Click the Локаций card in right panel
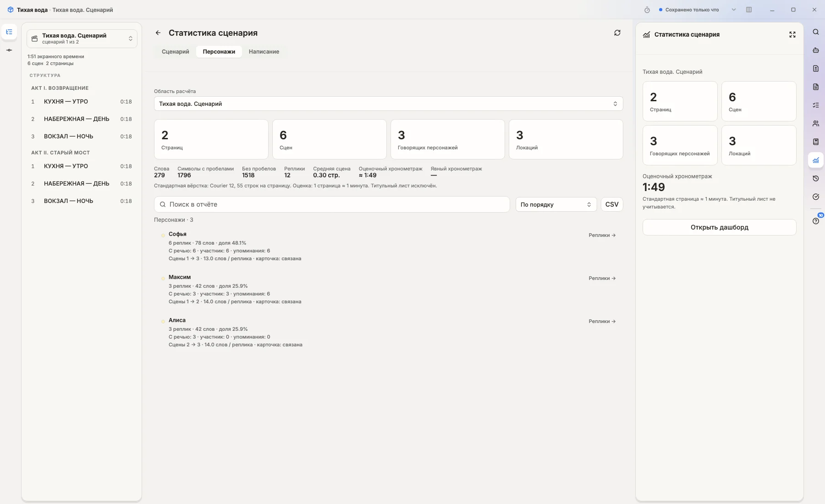825x504 pixels. pos(759,145)
